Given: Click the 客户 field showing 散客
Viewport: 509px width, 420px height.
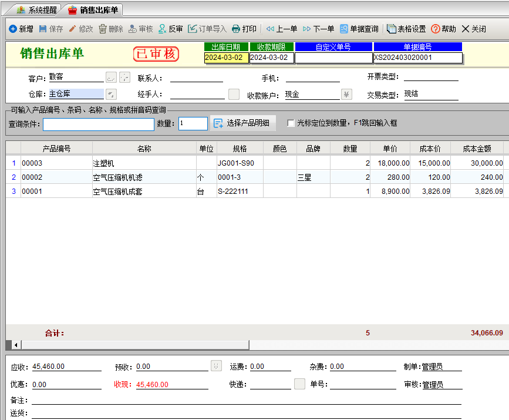Looking at the screenshot, I should 76,77.
